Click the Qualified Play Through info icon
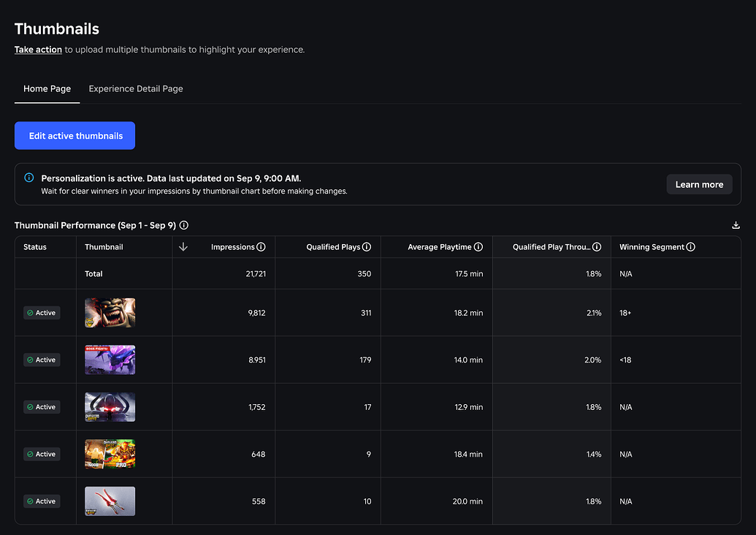 [597, 247]
